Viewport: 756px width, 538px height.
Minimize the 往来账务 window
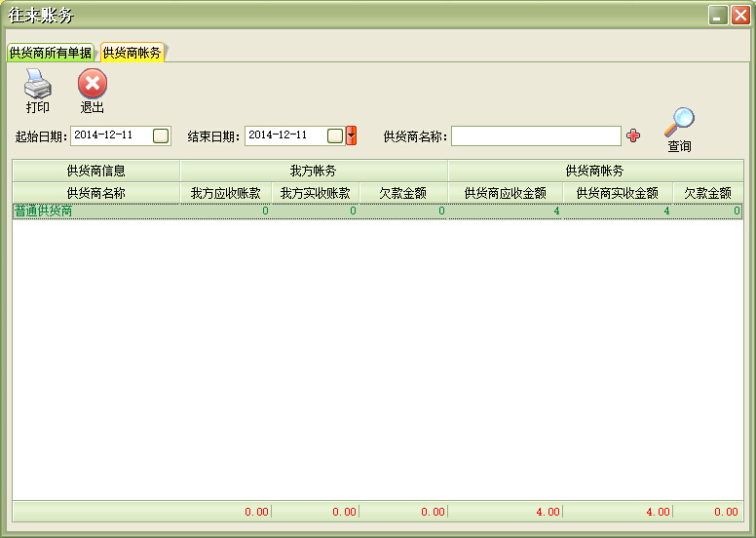(x=718, y=15)
